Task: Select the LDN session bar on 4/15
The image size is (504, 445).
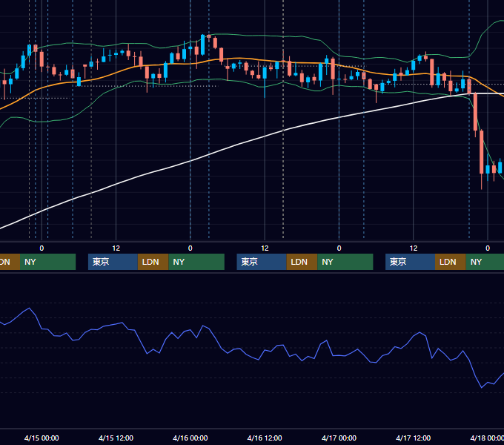Action: coord(153,262)
